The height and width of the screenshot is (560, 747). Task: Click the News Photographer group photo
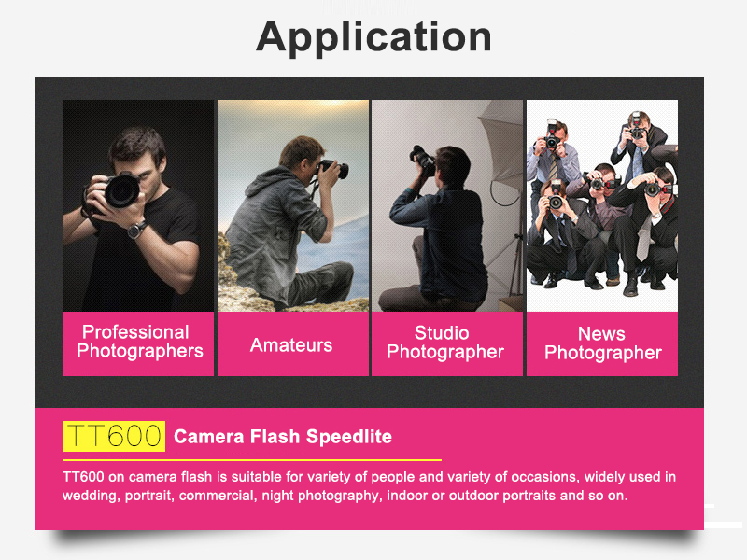602,205
